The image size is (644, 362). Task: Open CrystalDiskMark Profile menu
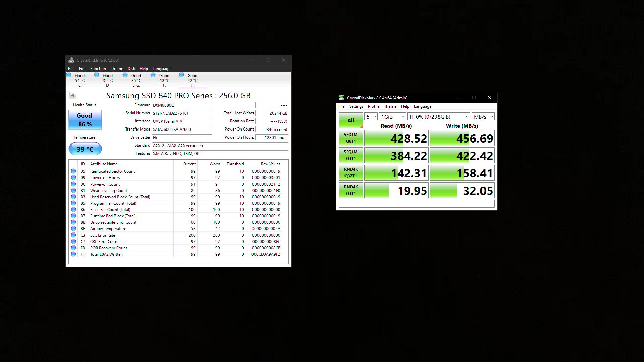(374, 106)
